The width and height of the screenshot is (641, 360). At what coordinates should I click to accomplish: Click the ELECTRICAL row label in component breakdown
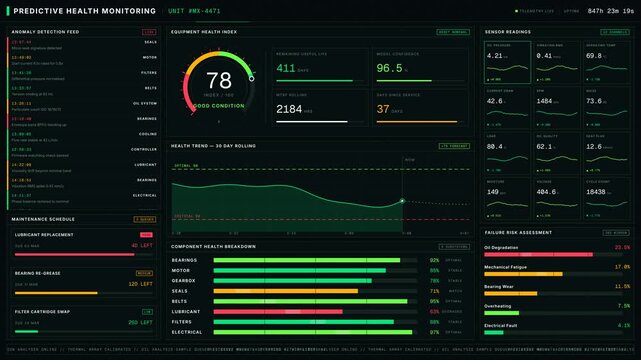point(187,332)
